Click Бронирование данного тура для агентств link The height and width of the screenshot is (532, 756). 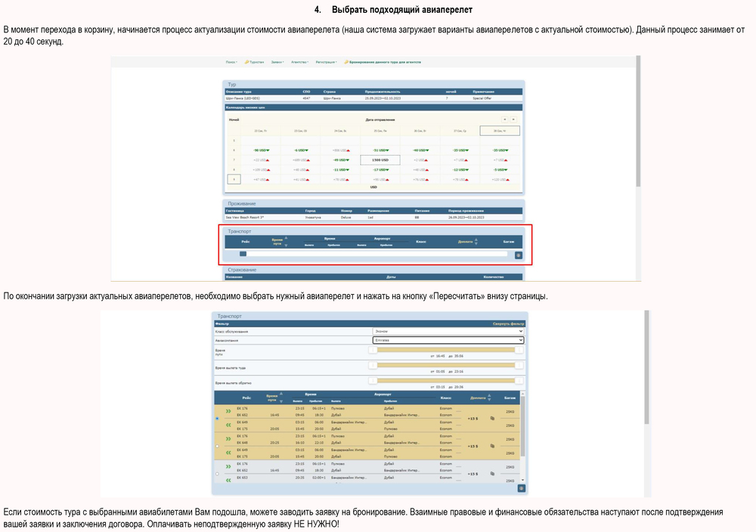[x=383, y=62]
